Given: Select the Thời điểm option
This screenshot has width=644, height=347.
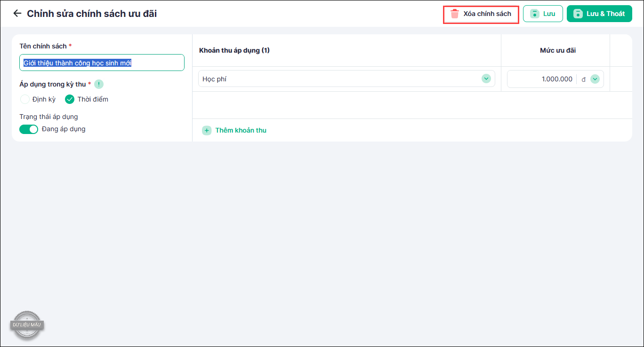Looking at the screenshot, I should pyautogui.click(x=87, y=99).
